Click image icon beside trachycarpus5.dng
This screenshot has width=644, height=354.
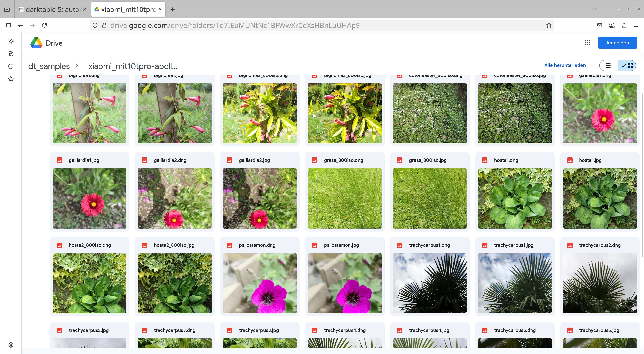(484, 330)
